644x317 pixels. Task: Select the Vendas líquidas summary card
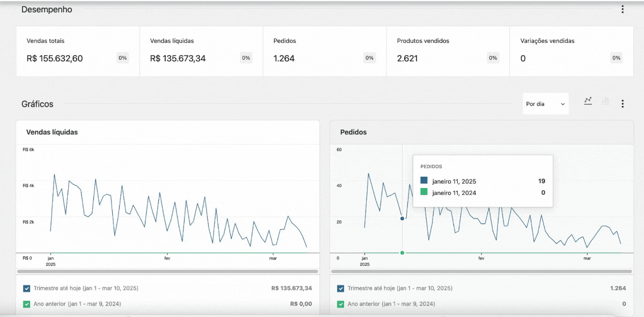click(201, 51)
